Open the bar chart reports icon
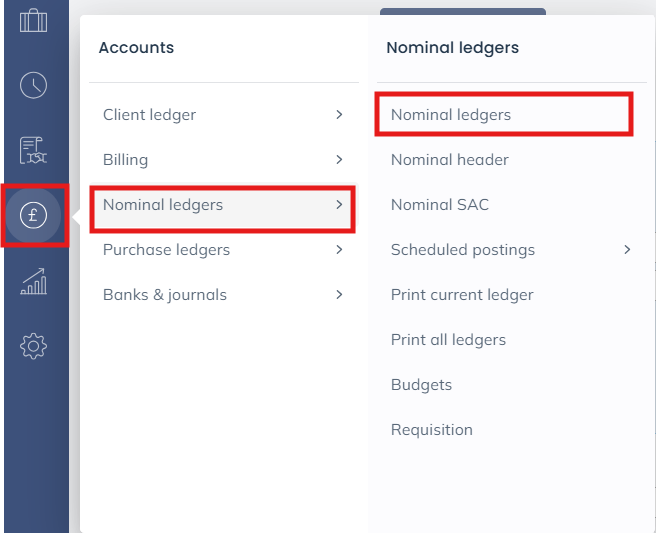This screenshot has height=533, width=656. coord(34,281)
